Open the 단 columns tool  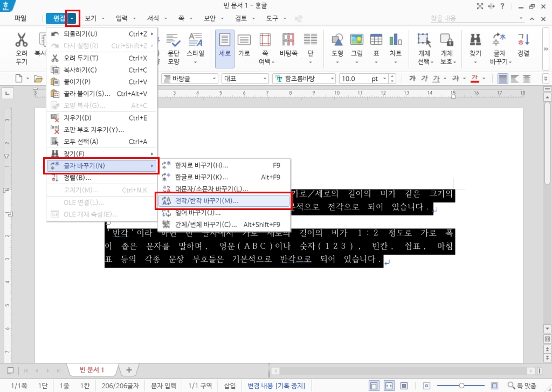point(310,48)
